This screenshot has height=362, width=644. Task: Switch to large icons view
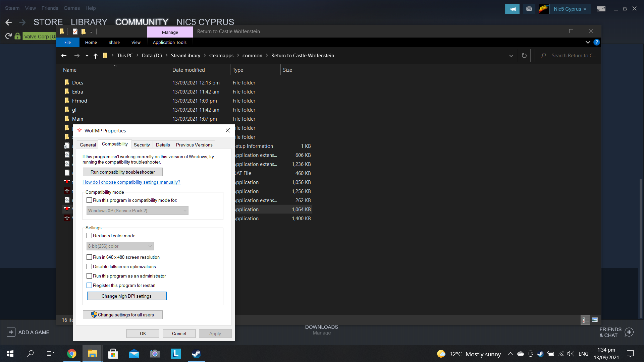coord(595,320)
